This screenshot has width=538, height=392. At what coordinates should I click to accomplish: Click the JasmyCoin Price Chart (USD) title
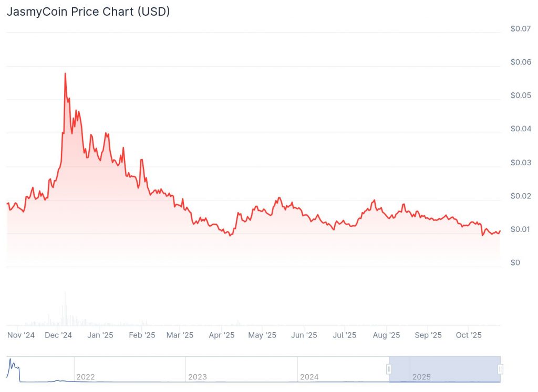click(88, 12)
